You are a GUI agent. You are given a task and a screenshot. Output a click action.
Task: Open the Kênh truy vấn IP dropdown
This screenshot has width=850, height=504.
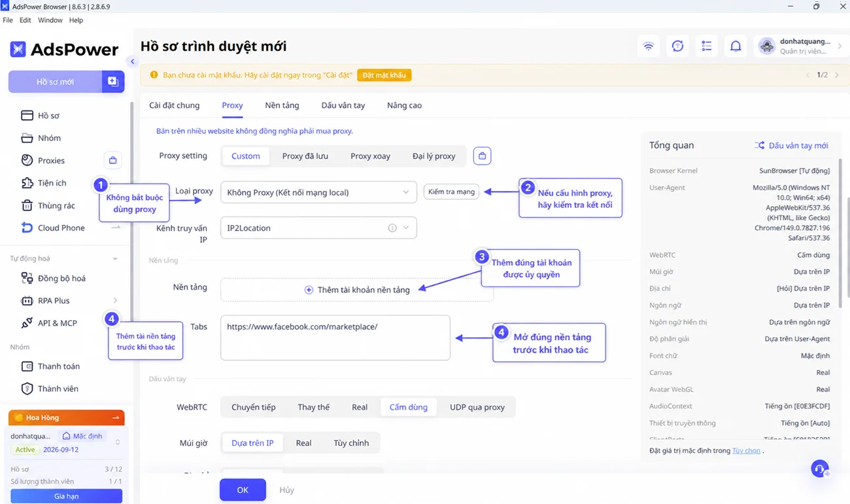coord(318,228)
